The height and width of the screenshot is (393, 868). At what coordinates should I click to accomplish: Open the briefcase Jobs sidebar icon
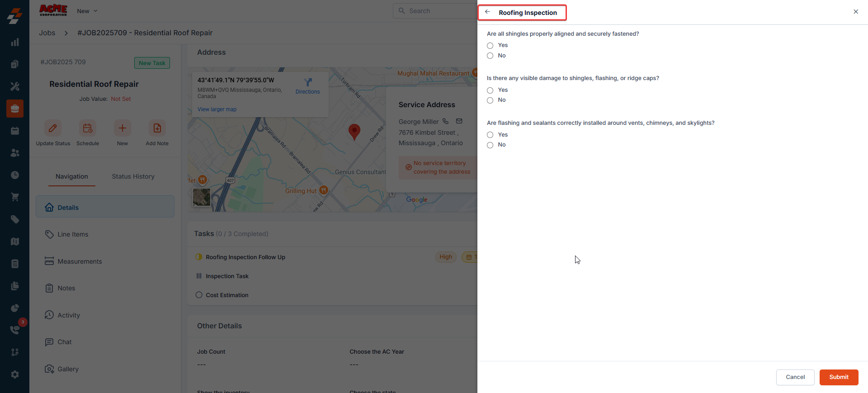pyautogui.click(x=15, y=109)
